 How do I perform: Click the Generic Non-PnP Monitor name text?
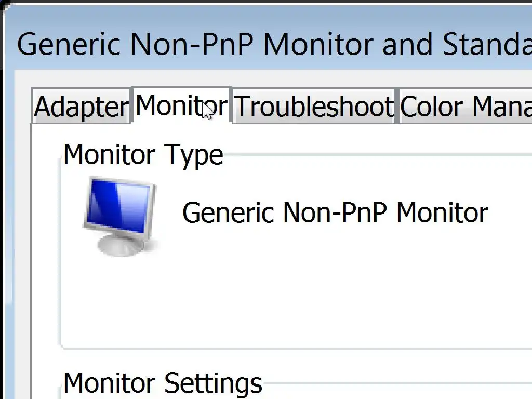click(x=335, y=213)
